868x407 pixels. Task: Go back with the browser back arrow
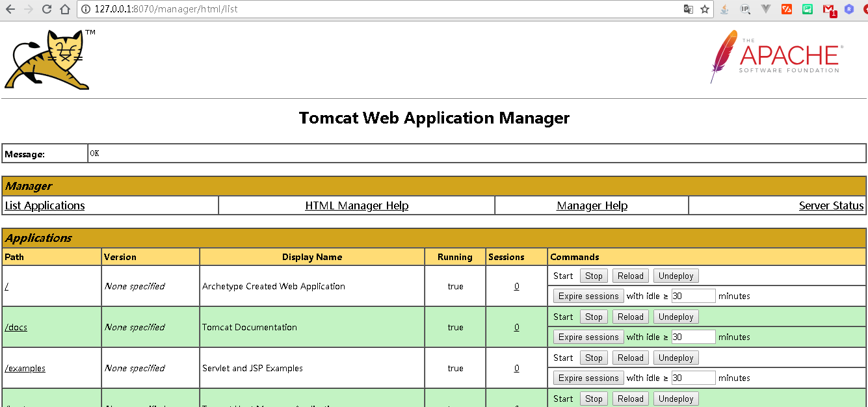[10, 9]
